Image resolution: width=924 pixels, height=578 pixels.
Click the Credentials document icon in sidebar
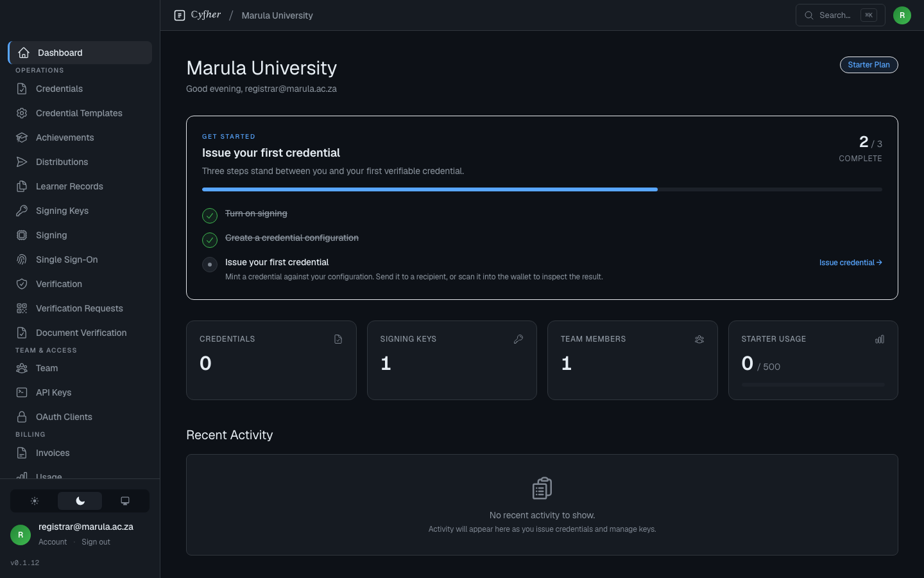point(22,89)
